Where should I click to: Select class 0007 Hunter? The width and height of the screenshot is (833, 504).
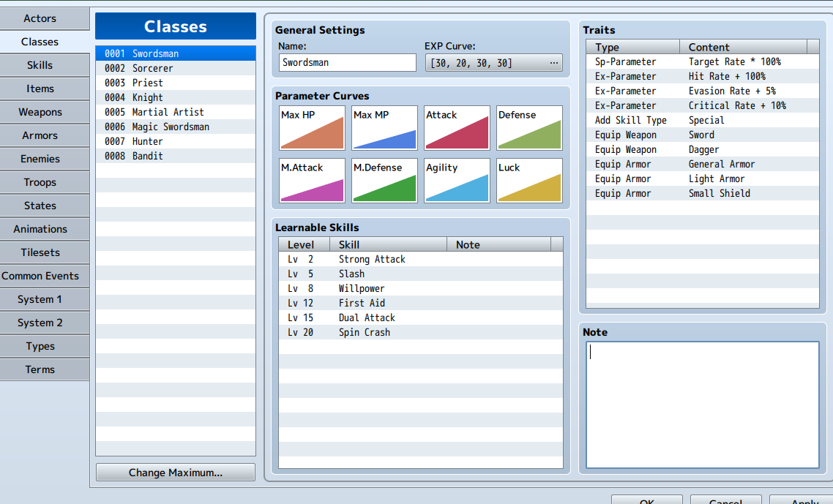[x=176, y=141]
